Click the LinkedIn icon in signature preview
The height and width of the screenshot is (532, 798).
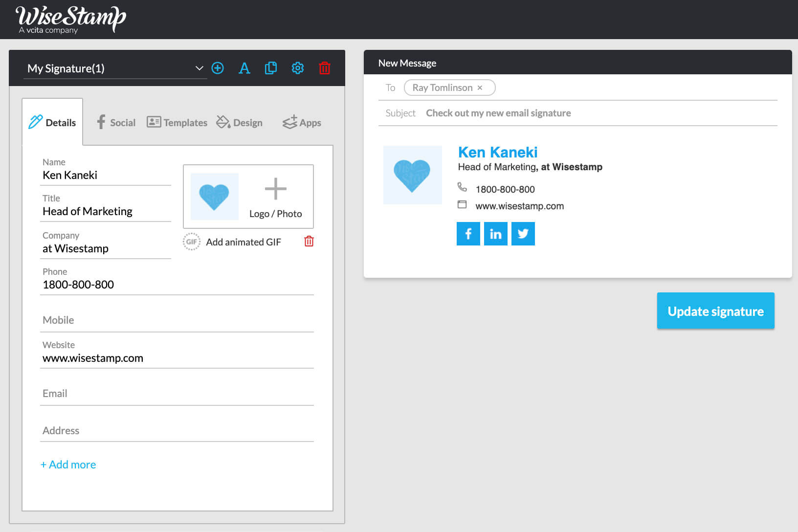tap(495, 234)
